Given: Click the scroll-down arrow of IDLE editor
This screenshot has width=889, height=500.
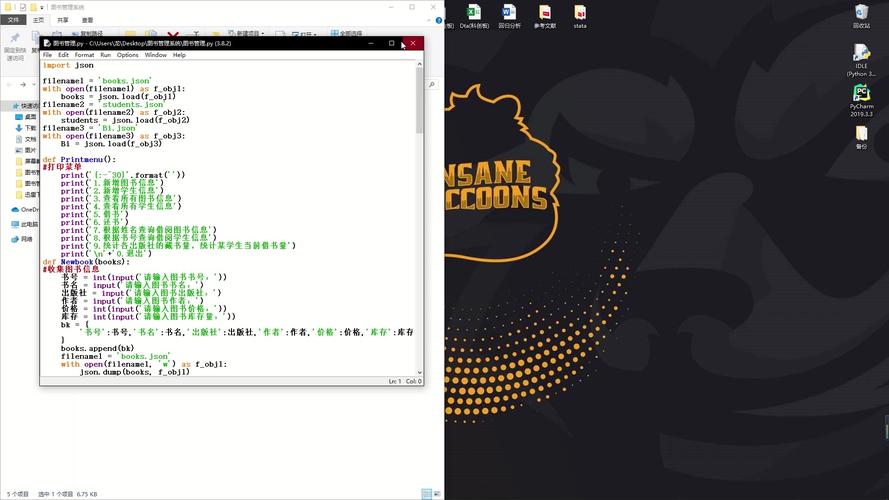Looking at the screenshot, I should coord(420,372).
